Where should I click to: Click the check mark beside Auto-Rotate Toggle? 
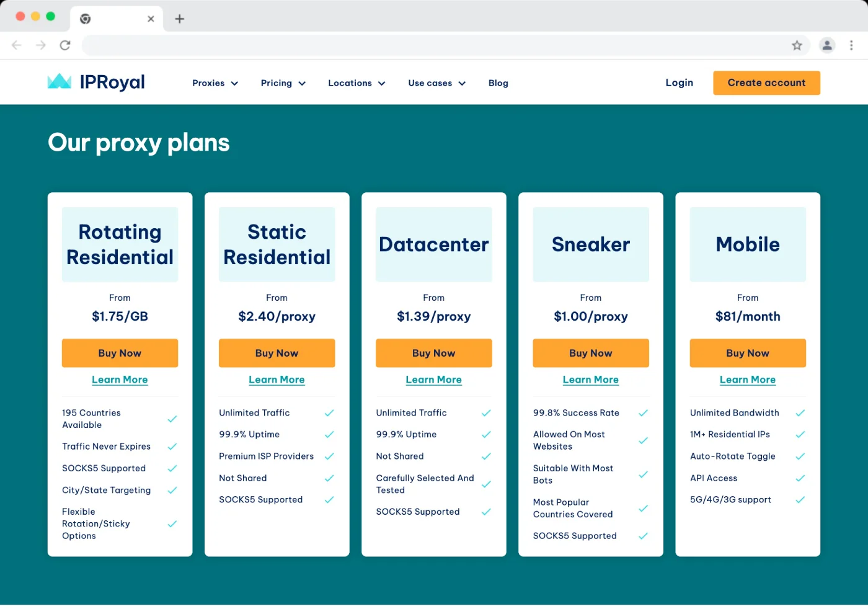[x=800, y=456]
